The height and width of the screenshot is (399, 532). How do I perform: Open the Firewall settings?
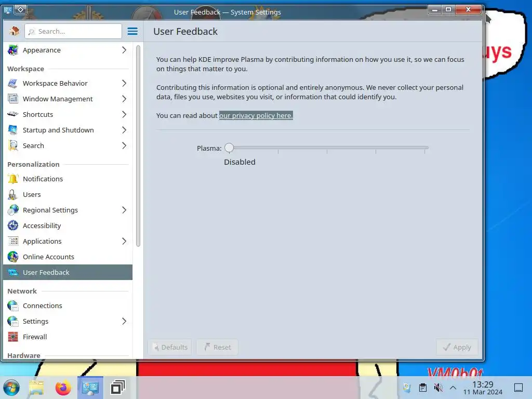coord(68,337)
